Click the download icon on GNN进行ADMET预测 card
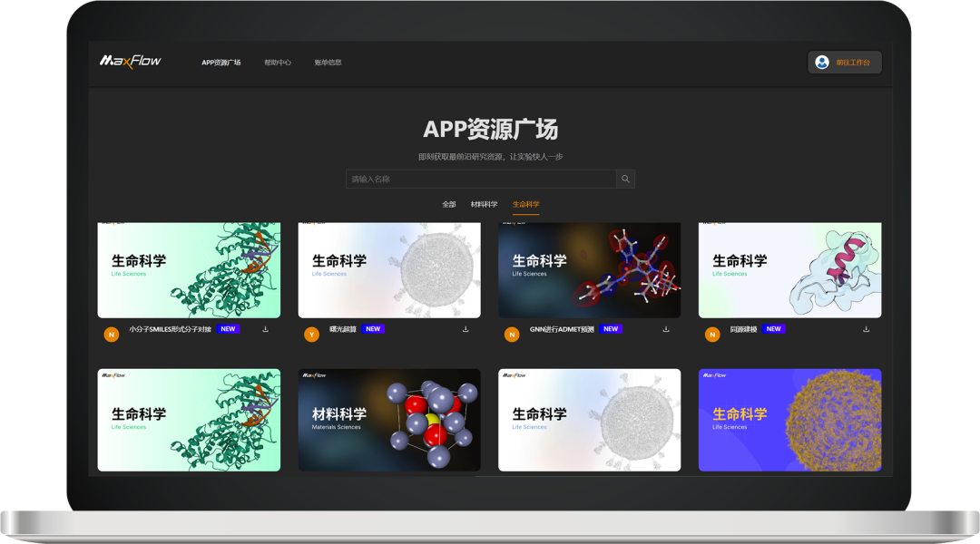Viewport: 980px width, 544px height. (x=666, y=329)
